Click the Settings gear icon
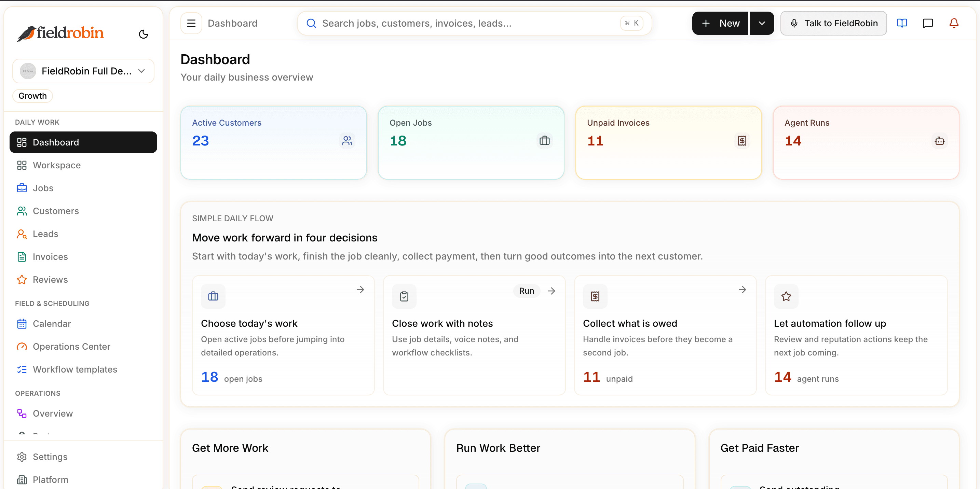980x489 pixels. click(22, 457)
